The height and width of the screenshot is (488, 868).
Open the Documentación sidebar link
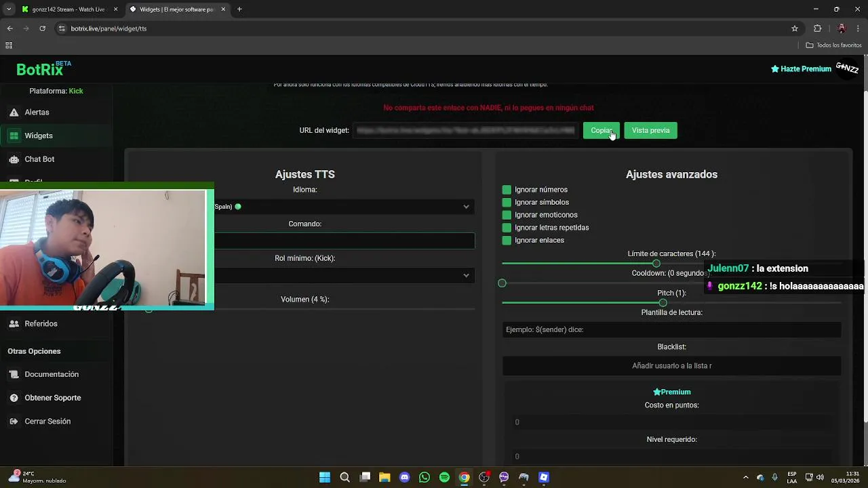coord(52,375)
